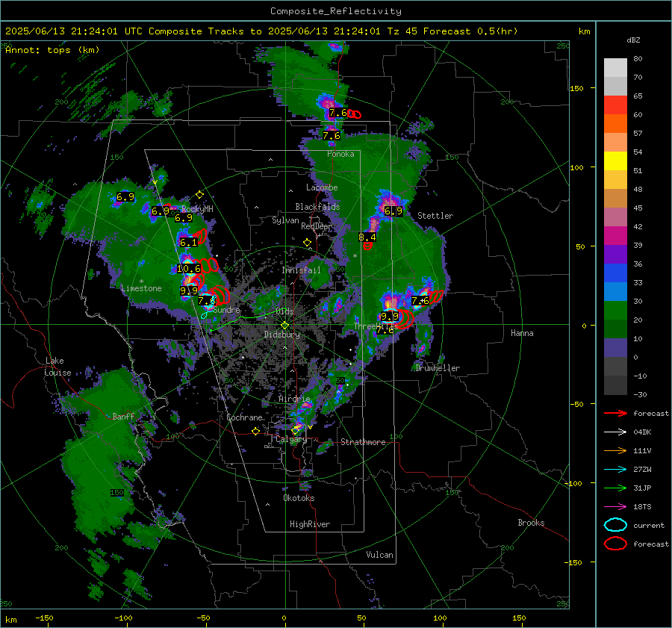
Task: Click the 9.9 storm top label near ThreeHills
Action: [390, 317]
